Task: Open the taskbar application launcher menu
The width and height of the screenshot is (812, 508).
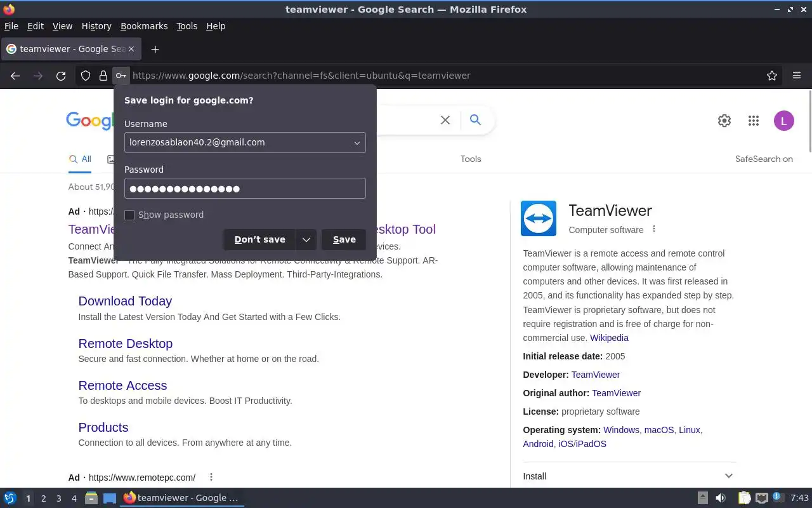Action: point(10,498)
